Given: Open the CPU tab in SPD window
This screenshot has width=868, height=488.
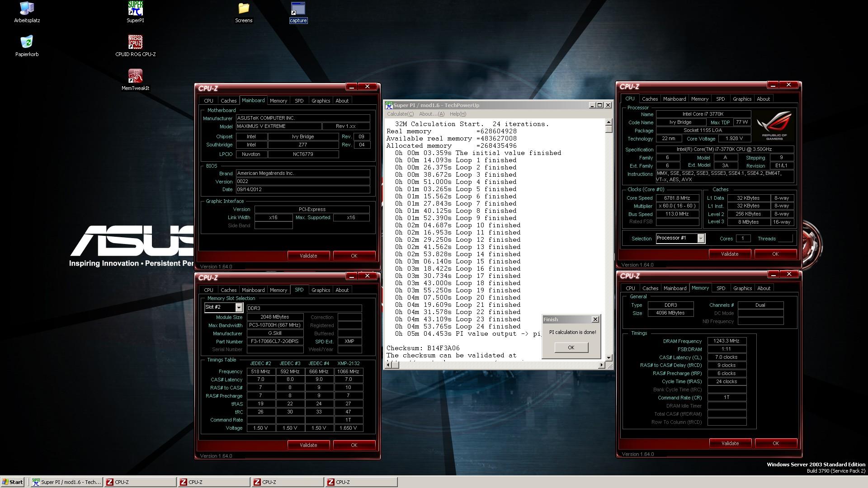Looking at the screenshot, I should (x=208, y=290).
